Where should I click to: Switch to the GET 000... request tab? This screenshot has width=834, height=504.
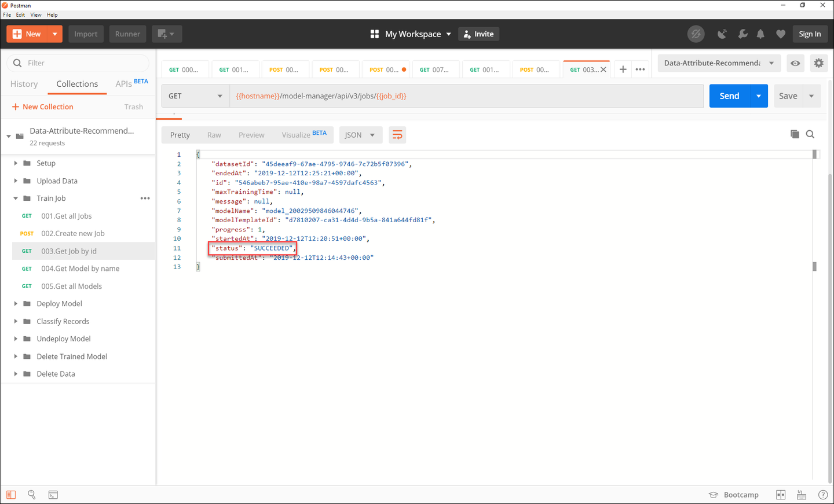point(186,69)
